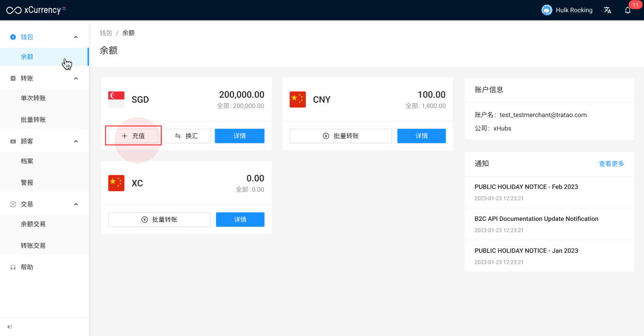Click the transaction icon next to 交易
Image resolution: width=644 pixels, height=336 pixels.
click(x=13, y=204)
